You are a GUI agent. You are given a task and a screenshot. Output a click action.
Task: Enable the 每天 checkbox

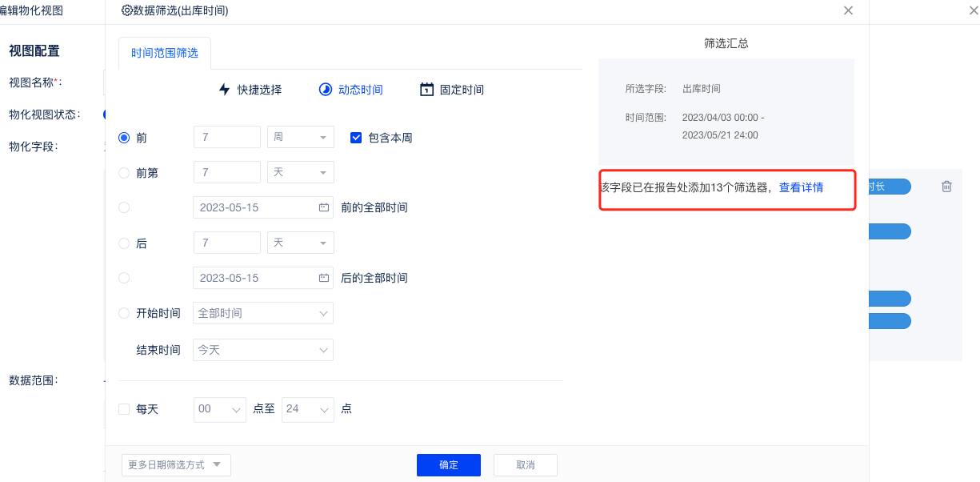pos(124,409)
